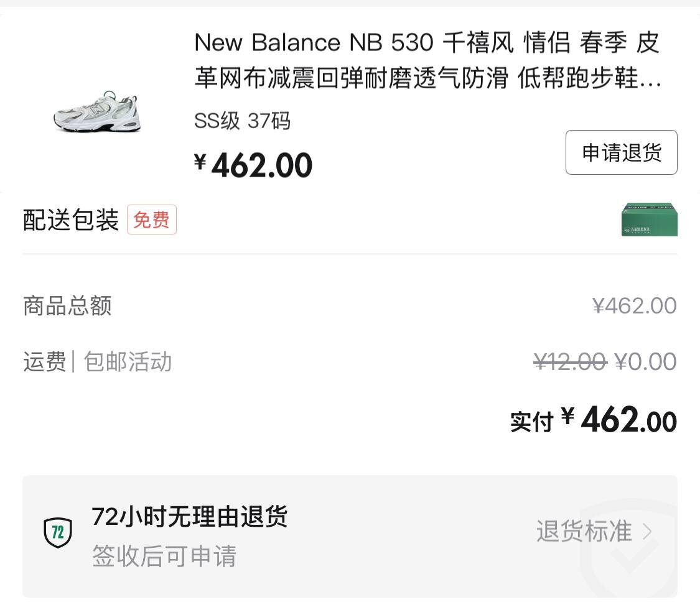Image resolution: width=700 pixels, height=602 pixels.
Task: Click the ¥0.00 shipping fee amount
Action: pyautogui.click(x=645, y=361)
